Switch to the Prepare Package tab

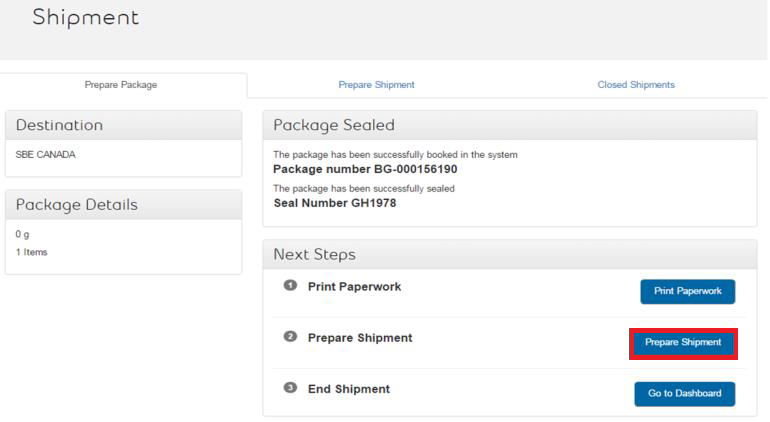coord(121,85)
